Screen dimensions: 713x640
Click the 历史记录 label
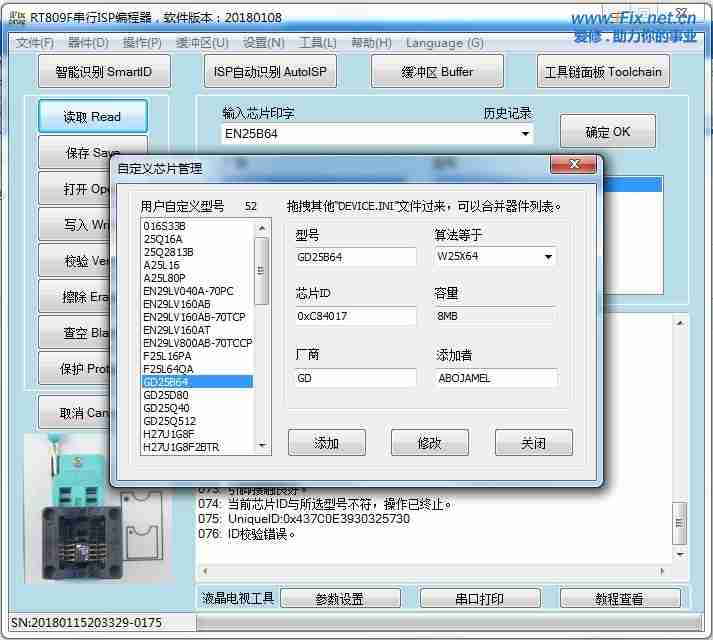coord(507,113)
